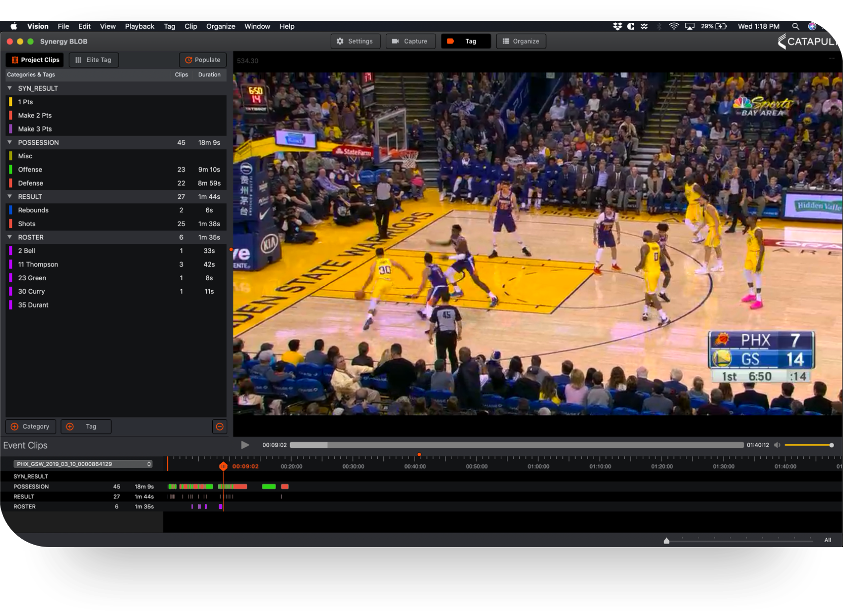Screen dimensions: 843x616
Task: Add a new Tag button
Action: [86, 427]
